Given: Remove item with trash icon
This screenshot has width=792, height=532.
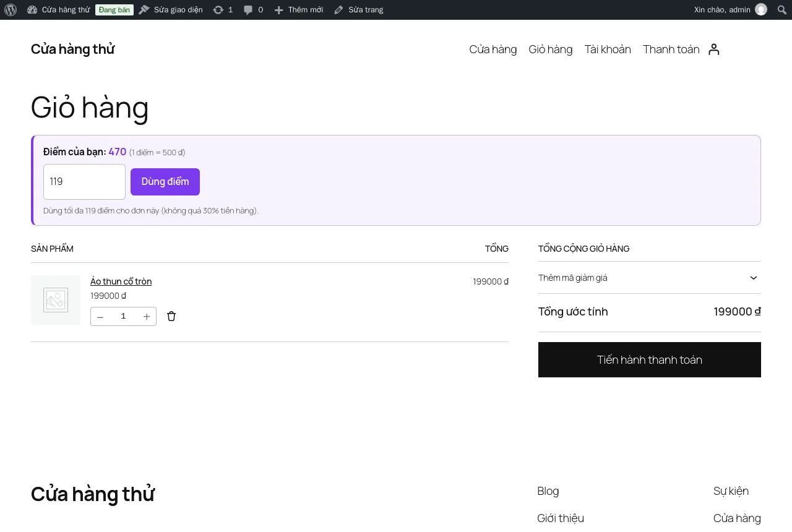Looking at the screenshot, I should [x=171, y=316].
